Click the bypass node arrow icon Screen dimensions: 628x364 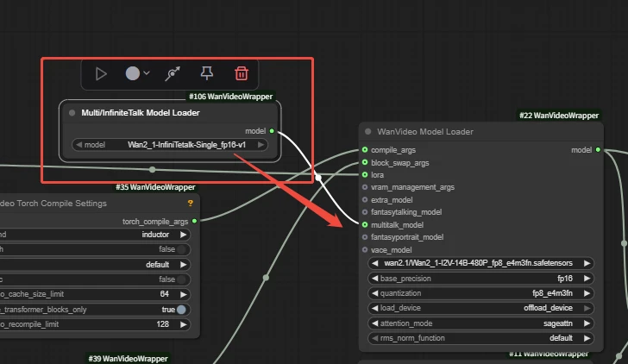(173, 74)
